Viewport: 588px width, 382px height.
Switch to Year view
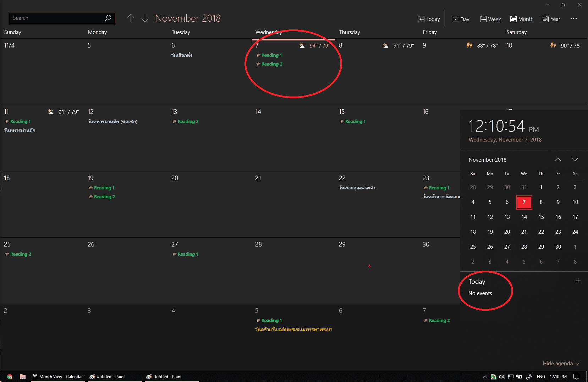tap(551, 19)
